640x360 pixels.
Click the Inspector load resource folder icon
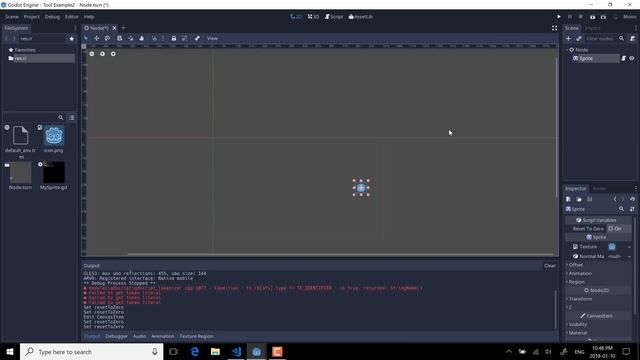pos(579,199)
